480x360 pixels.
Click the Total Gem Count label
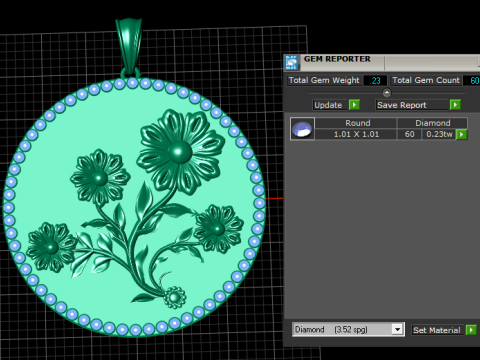(426, 80)
